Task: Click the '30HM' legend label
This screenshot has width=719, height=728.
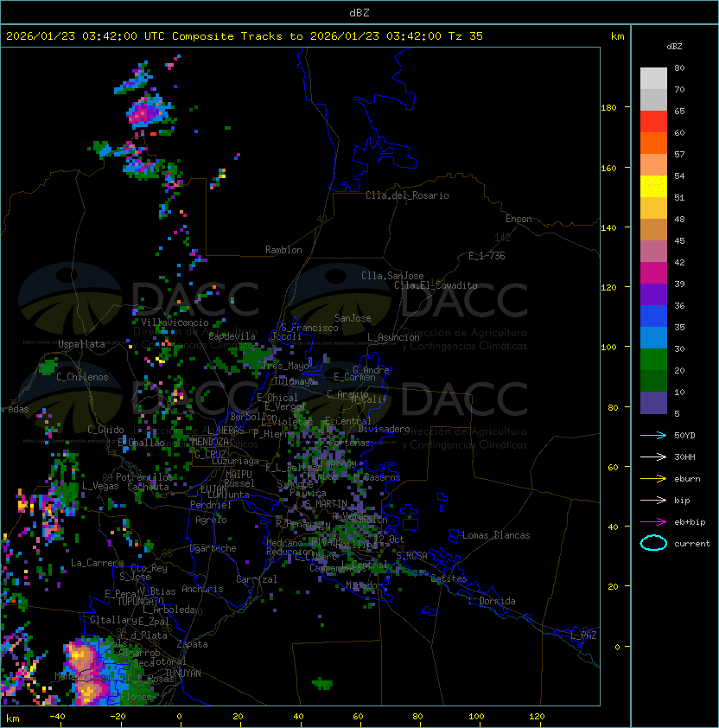Action: click(684, 457)
